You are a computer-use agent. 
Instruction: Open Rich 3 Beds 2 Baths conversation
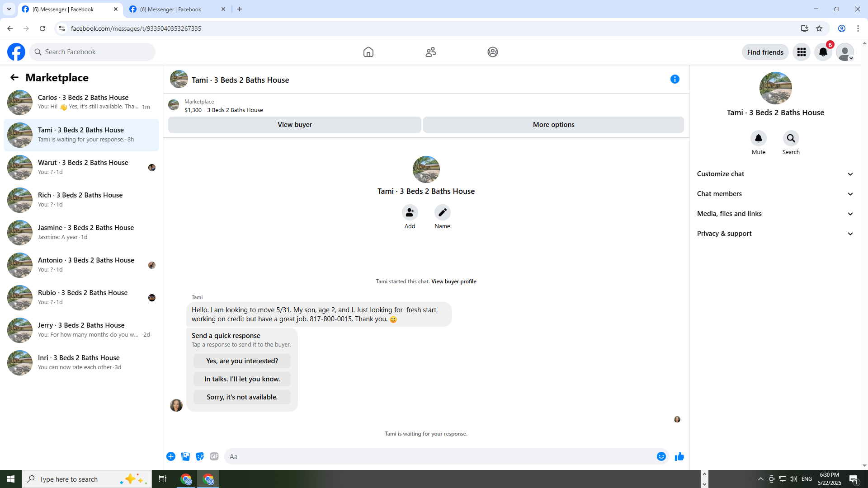[x=81, y=200]
